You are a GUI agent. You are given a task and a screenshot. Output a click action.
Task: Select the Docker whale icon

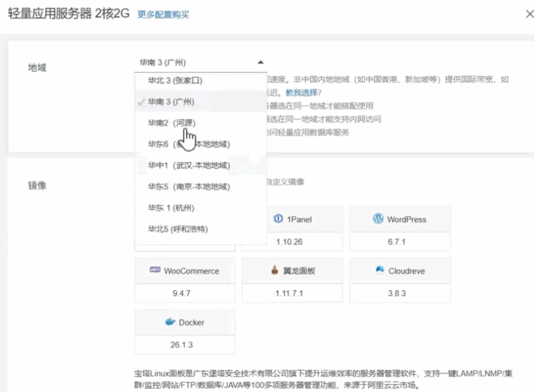click(171, 322)
